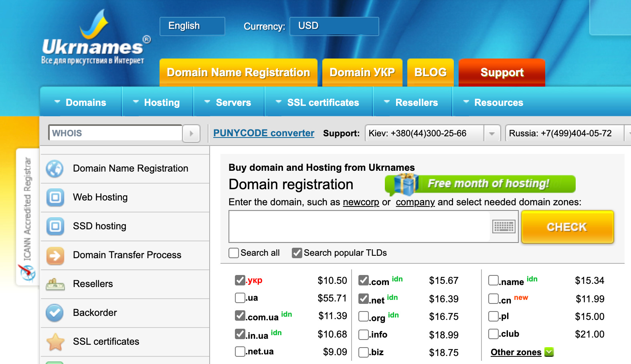Open the USD currency dropdown
Image resolution: width=631 pixels, height=364 pixels.
click(334, 26)
